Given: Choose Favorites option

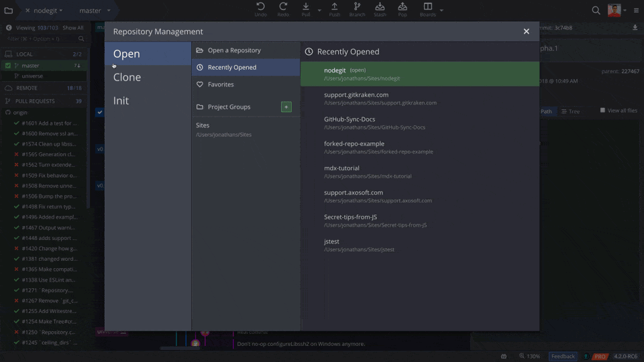Looking at the screenshot, I should [x=246, y=84].
